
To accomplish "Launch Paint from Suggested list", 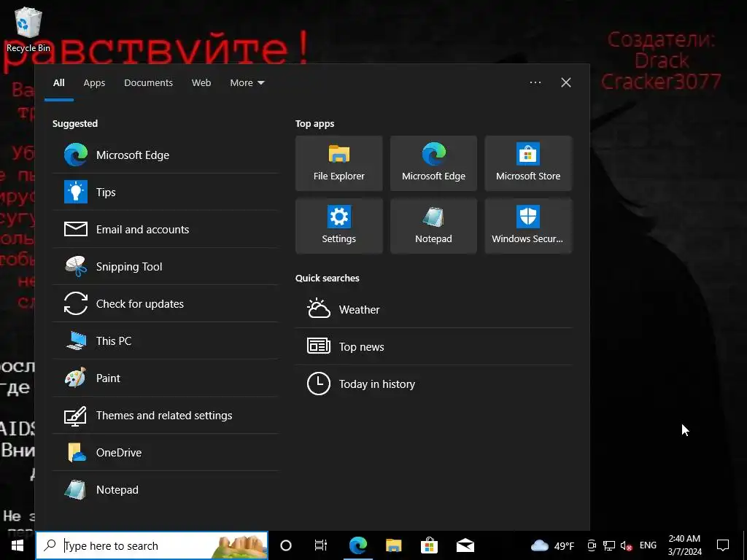I will coord(165,378).
